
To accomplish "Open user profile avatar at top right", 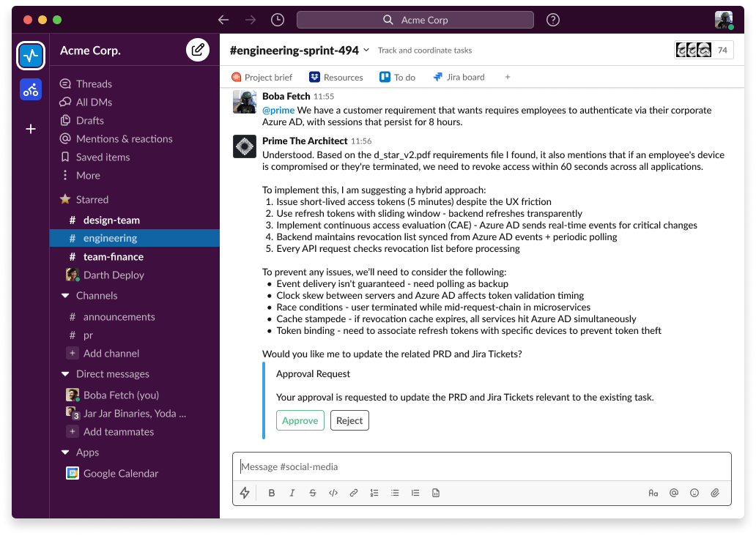I will tap(724, 20).
